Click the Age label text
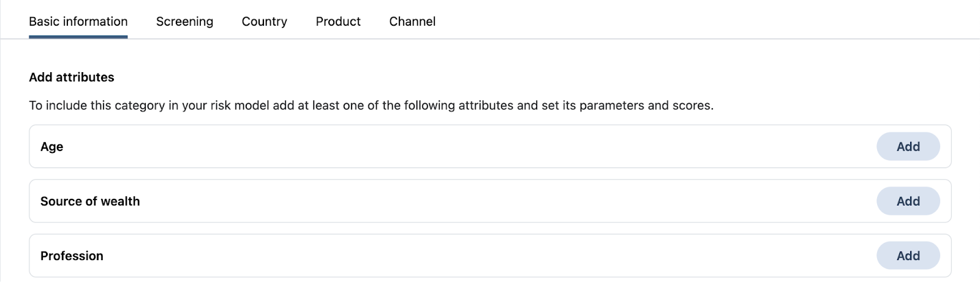The width and height of the screenshot is (980, 282). point(52,147)
